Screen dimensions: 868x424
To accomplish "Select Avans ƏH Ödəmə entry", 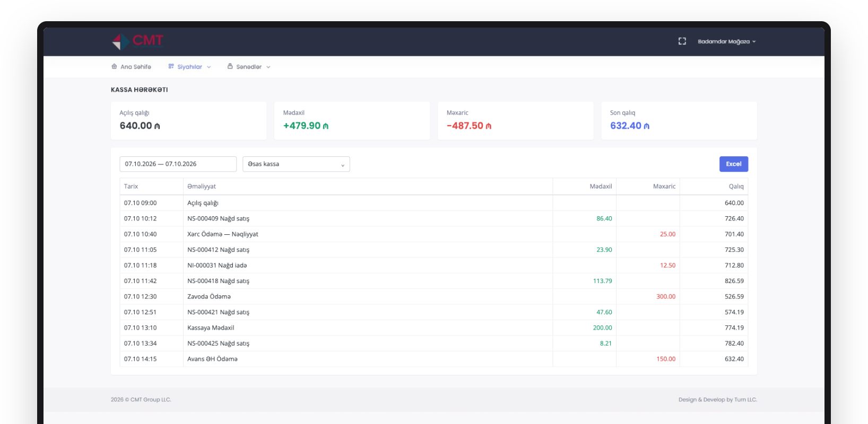I will pos(434,359).
